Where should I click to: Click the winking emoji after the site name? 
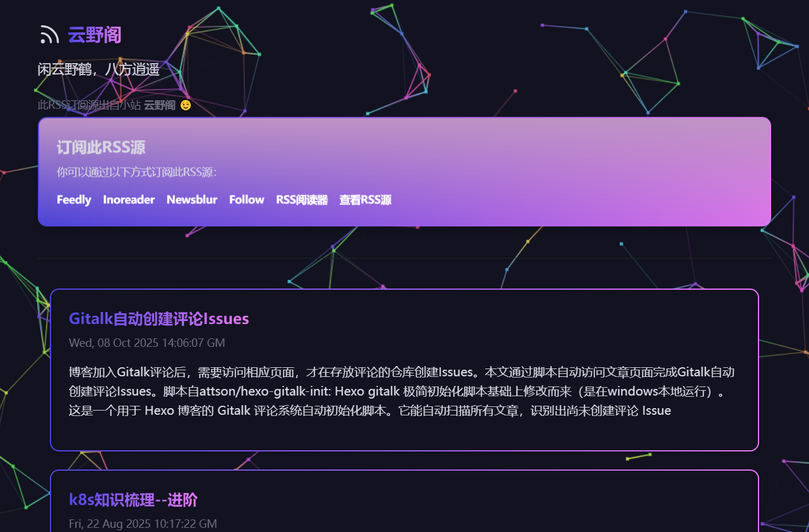(x=186, y=106)
